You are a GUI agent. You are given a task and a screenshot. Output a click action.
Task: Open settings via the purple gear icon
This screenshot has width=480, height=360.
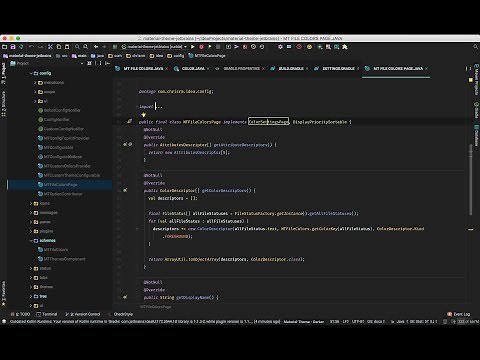point(280,47)
